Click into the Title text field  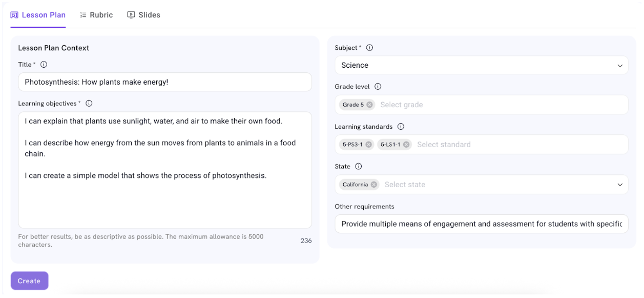164,82
